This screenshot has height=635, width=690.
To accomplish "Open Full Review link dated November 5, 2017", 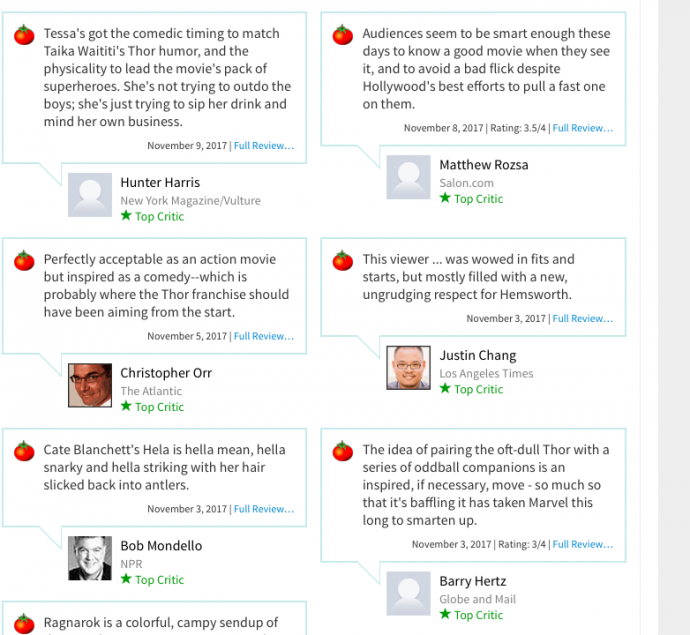I will [x=264, y=336].
